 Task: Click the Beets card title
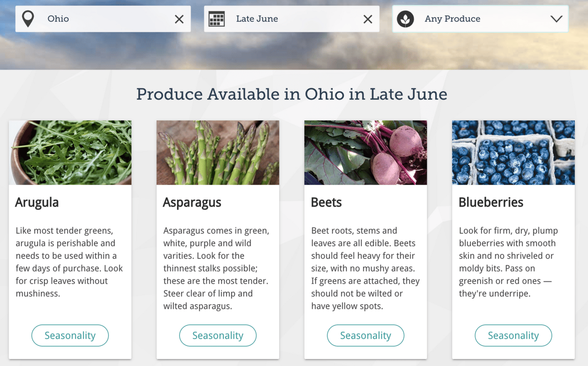[326, 203]
